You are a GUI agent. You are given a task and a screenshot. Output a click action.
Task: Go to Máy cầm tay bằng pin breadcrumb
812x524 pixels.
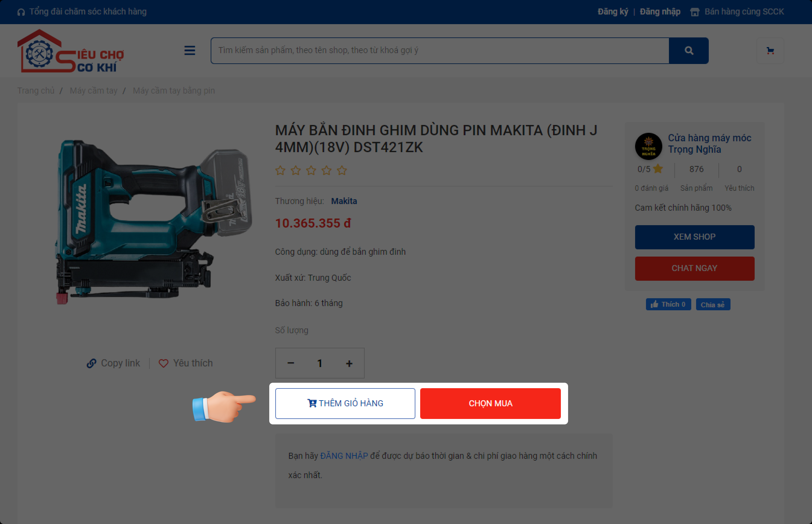click(x=174, y=91)
